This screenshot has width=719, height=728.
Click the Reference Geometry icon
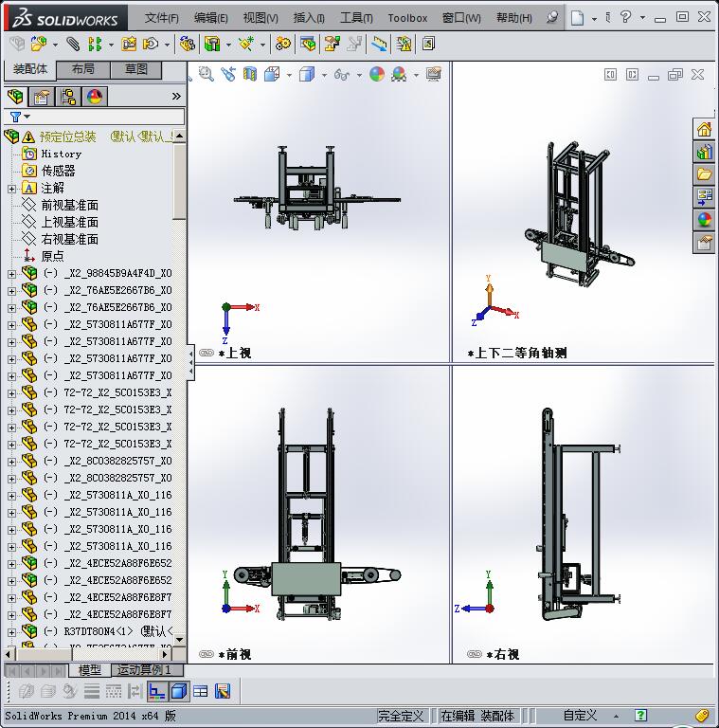[246, 45]
